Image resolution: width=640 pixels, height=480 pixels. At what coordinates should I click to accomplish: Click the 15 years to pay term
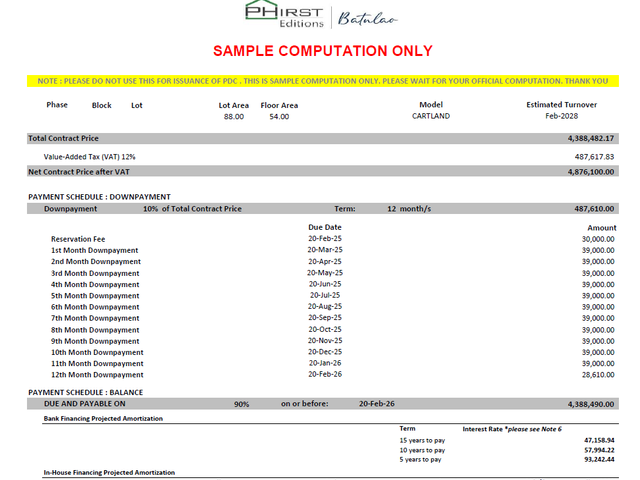(x=422, y=440)
